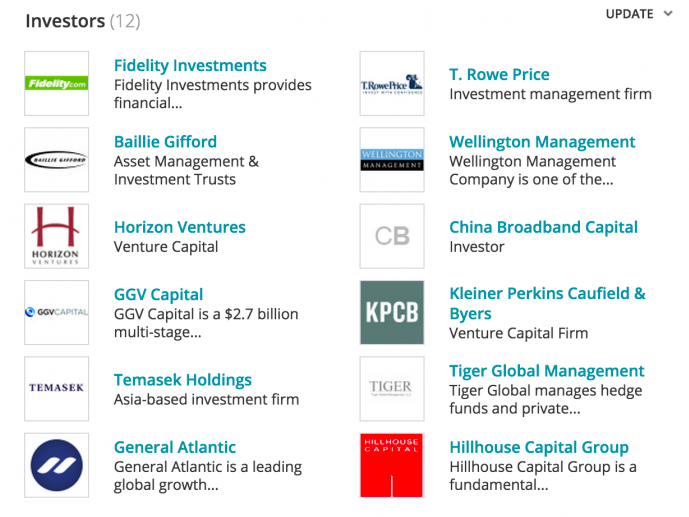Open the Baillie Gifford oval logo

coord(57,160)
